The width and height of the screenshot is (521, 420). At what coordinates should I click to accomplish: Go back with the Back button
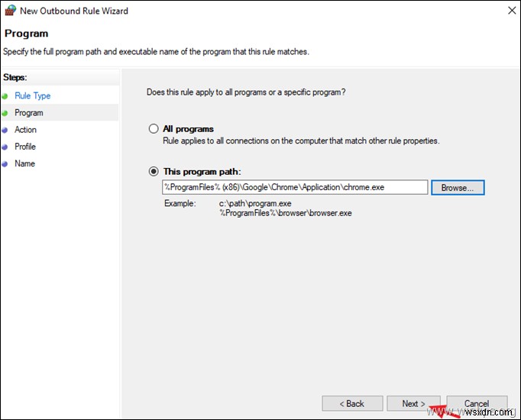coord(352,403)
